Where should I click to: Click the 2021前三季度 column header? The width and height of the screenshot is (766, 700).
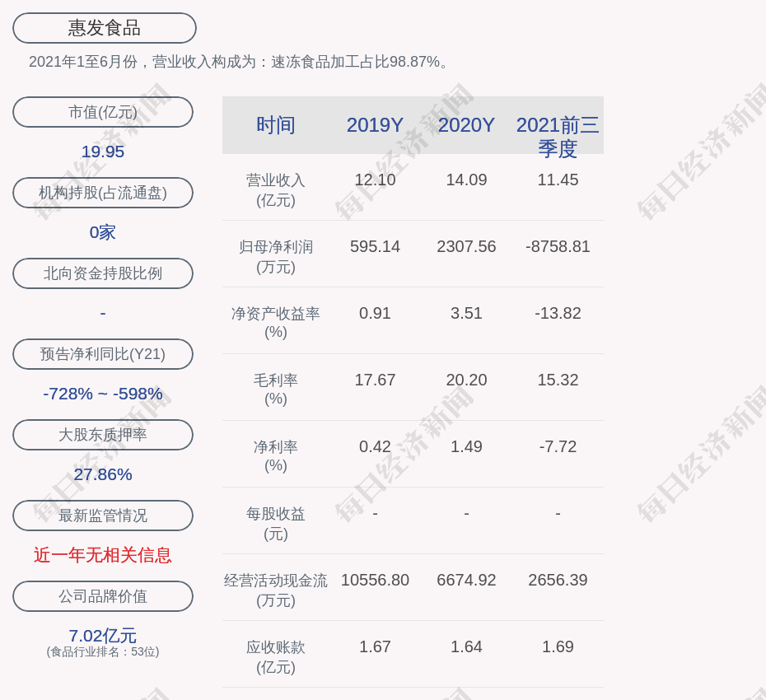click(558, 137)
